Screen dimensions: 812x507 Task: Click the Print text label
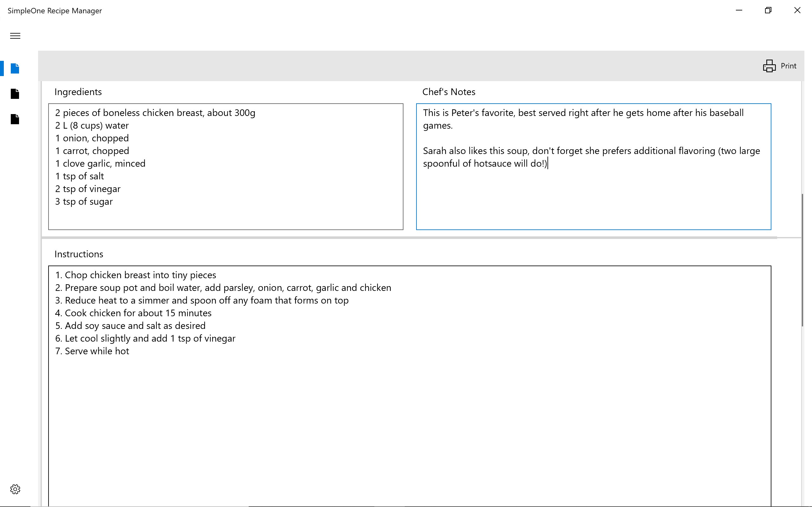pyautogui.click(x=788, y=66)
